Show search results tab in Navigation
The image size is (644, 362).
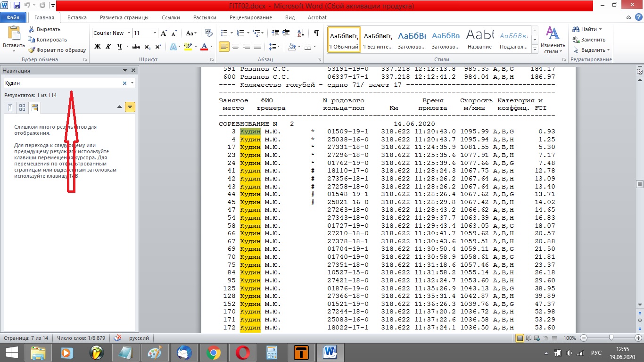34,108
